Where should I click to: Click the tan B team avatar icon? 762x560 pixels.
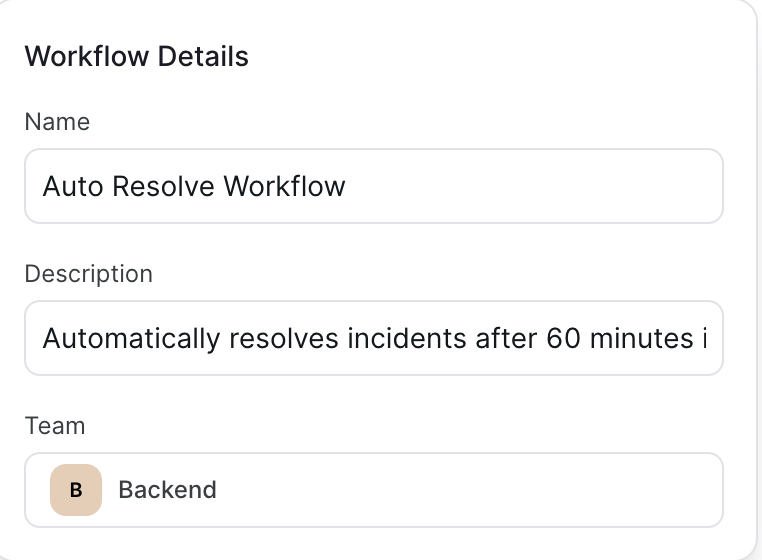[76, 490]
